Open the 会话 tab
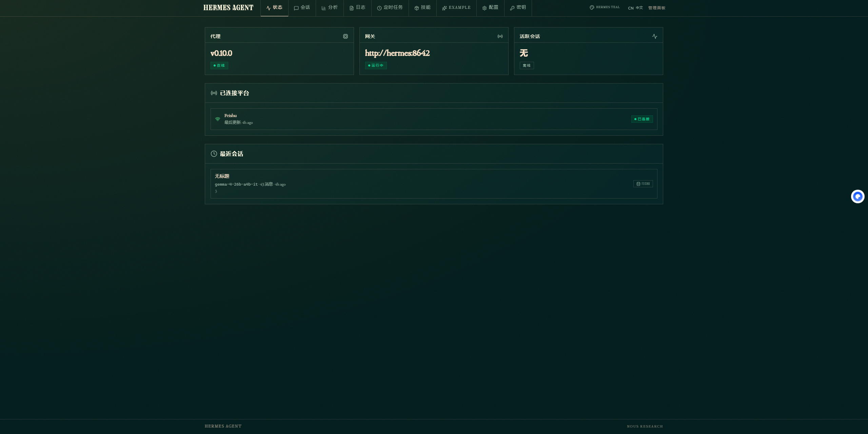 point(302,7)
